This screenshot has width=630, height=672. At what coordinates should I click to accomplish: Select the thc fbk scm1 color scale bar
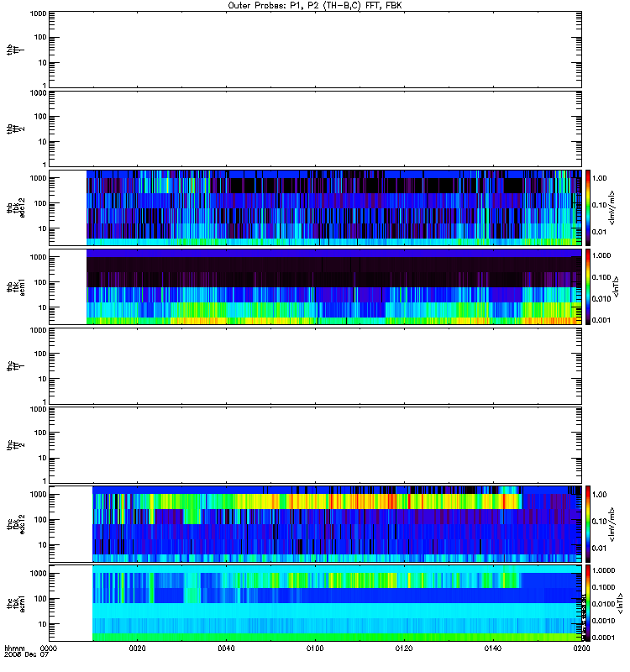(x=588, y=603)
